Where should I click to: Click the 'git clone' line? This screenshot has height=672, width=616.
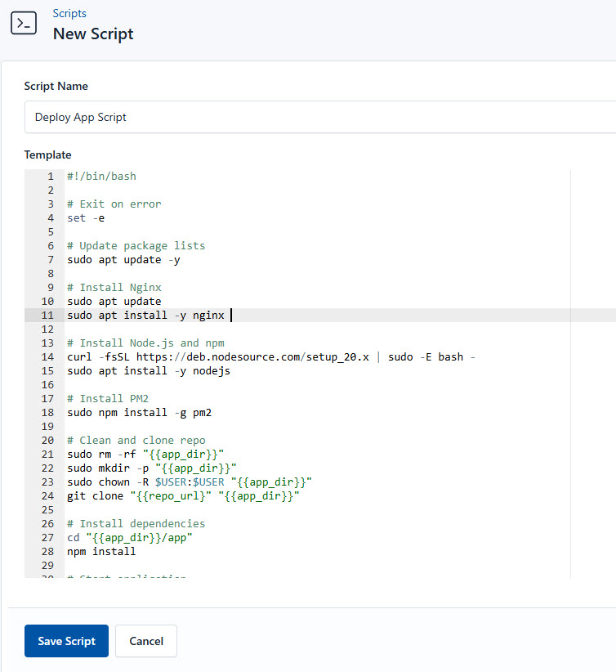coord(183,496)
